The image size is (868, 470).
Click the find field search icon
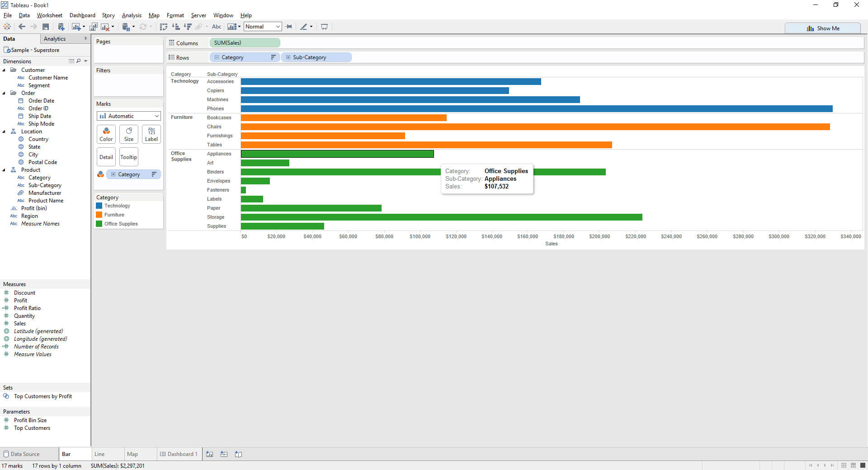79,61
